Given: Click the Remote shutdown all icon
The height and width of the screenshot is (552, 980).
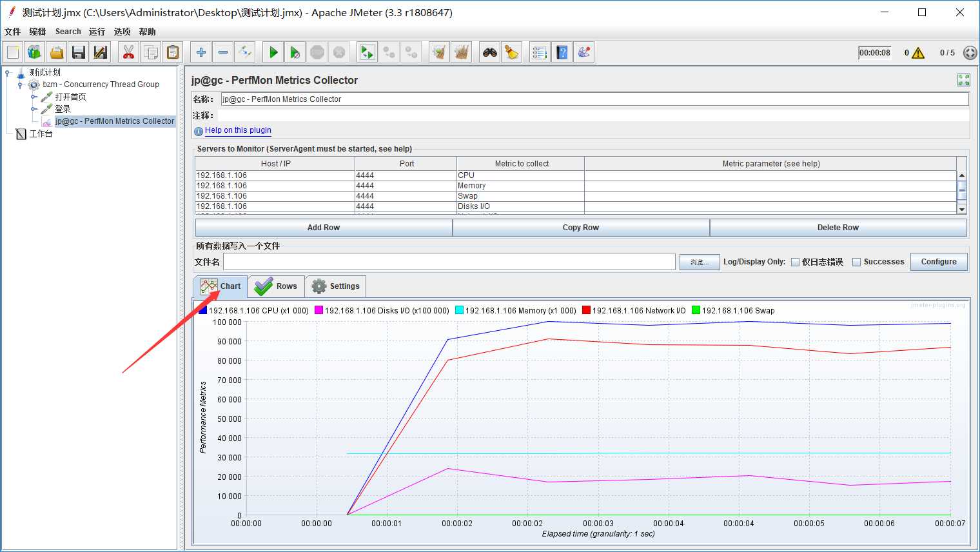Looking at the screenshot, I should pos(411,52).
